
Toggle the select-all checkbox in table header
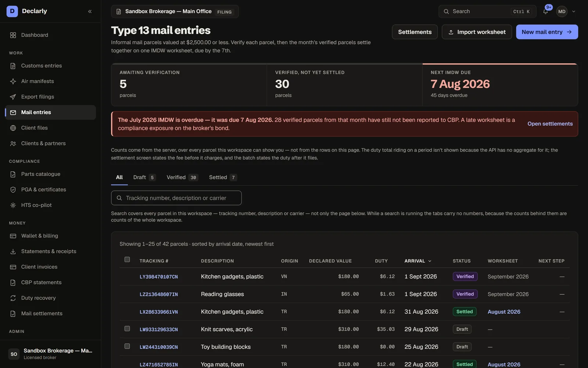tap(127, 259)
